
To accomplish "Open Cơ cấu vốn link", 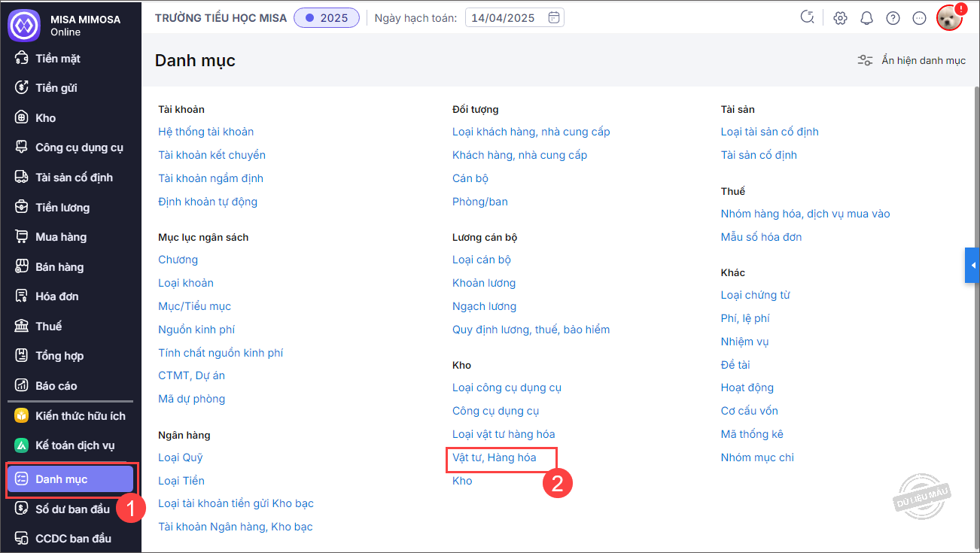I will (x=750, y=411).
